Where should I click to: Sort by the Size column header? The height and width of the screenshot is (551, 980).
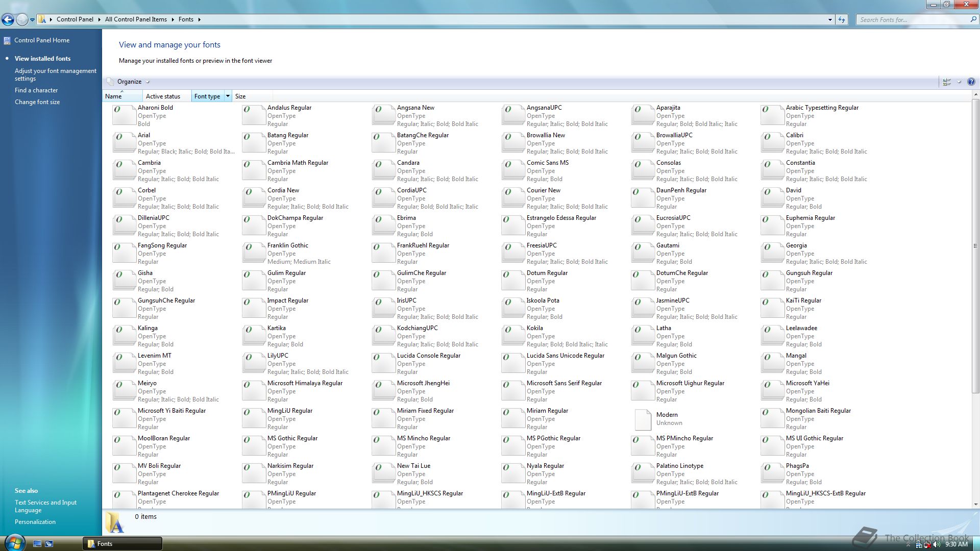coord(252,96)
